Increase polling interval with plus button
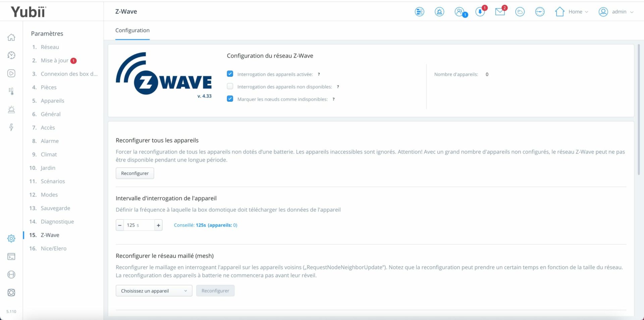 pos(158,225)
